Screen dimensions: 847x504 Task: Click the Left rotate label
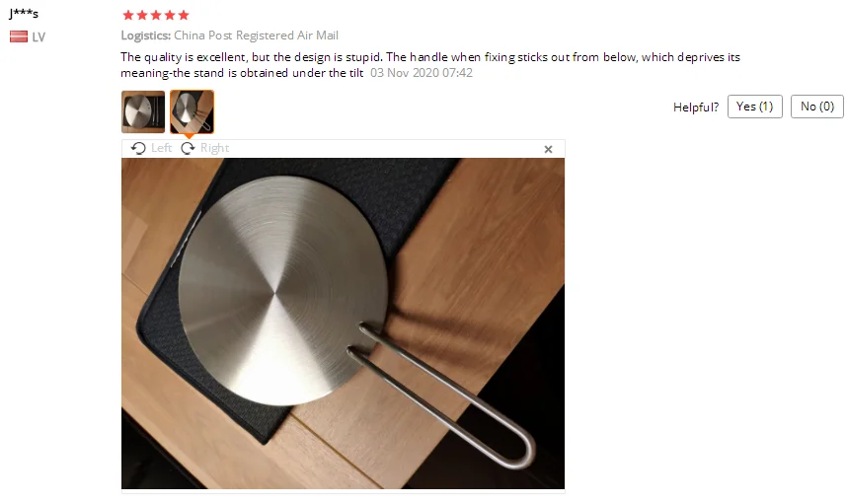162,148
